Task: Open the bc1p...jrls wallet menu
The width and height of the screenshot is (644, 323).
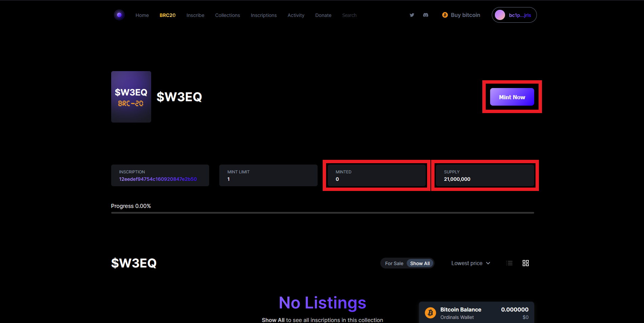Action: coord(520,15)
